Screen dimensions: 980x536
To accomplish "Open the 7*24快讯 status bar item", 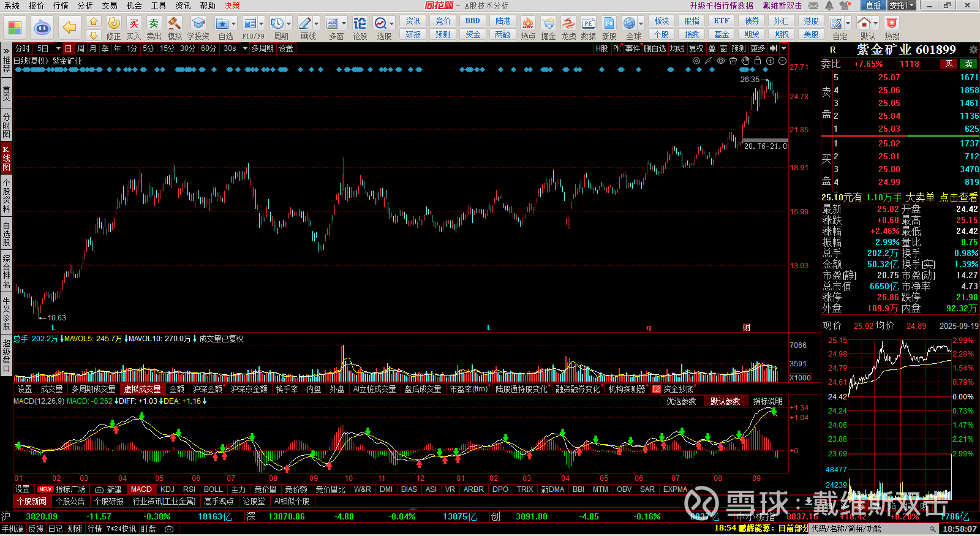I will point(122,529).
